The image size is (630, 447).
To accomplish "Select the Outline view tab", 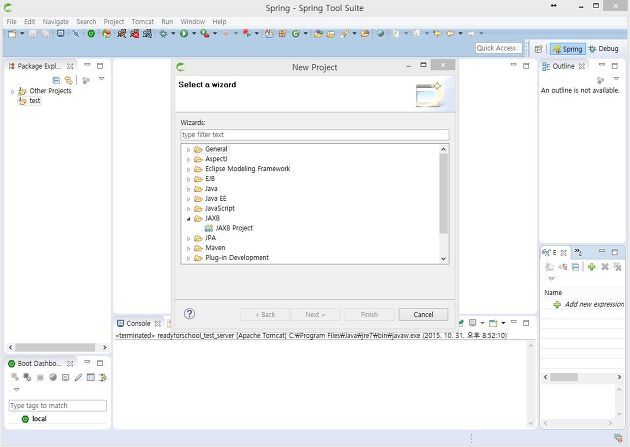I will (563, 66).
